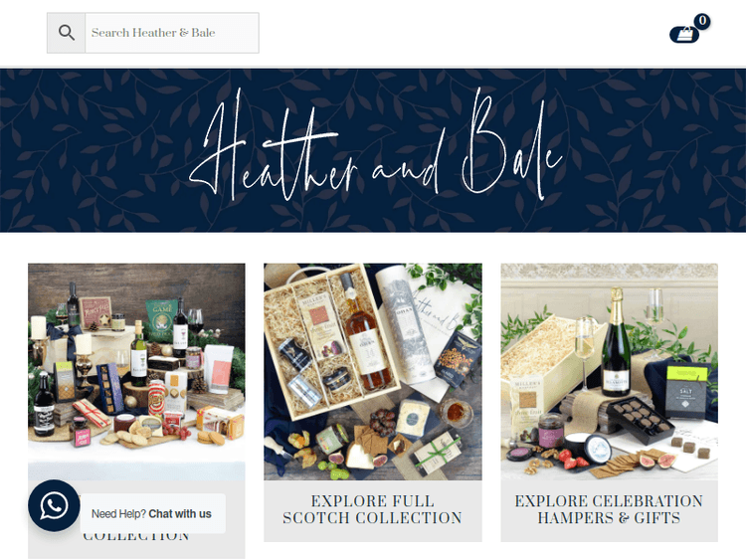Click into Search Heather & Bale field
The image size is (746, 560).
[172, 33]
